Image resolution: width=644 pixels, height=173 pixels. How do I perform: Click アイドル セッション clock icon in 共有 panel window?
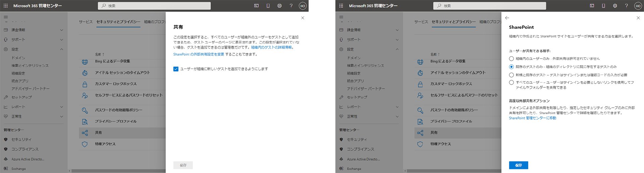coord(85,73)
